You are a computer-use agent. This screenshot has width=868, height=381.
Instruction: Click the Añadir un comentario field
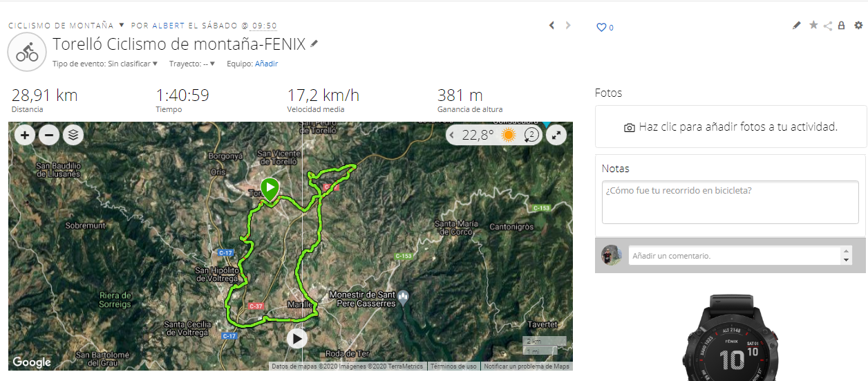tap(735, 256)
